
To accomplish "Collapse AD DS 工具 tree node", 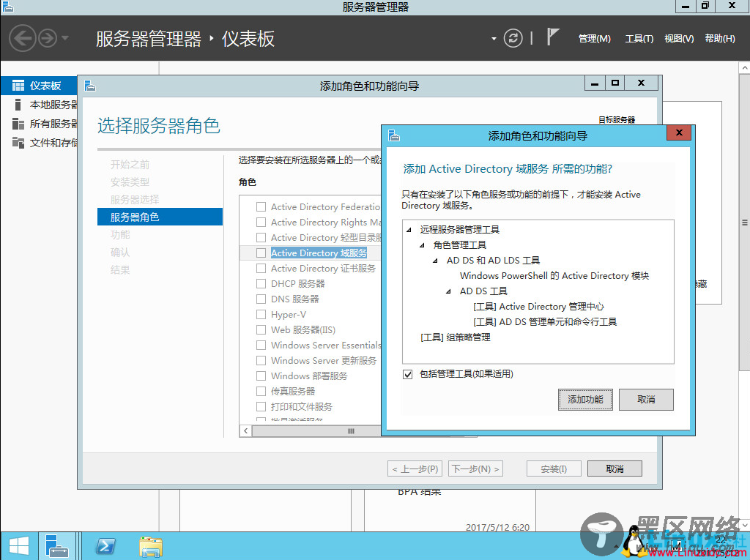I will [448, 291].
